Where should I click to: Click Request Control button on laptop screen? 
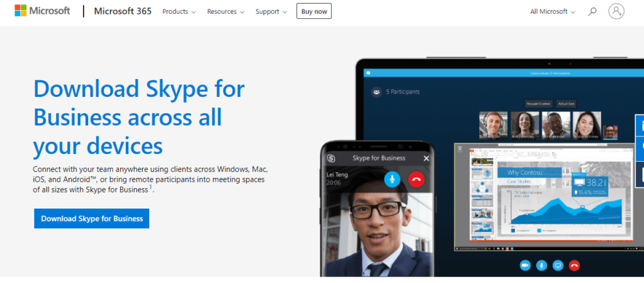538,104
